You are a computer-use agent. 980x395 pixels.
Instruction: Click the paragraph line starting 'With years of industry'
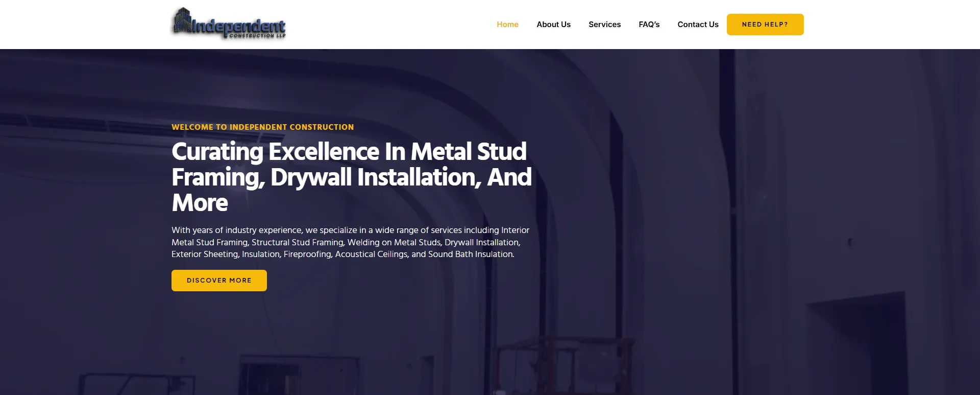(x=350, y=230)
